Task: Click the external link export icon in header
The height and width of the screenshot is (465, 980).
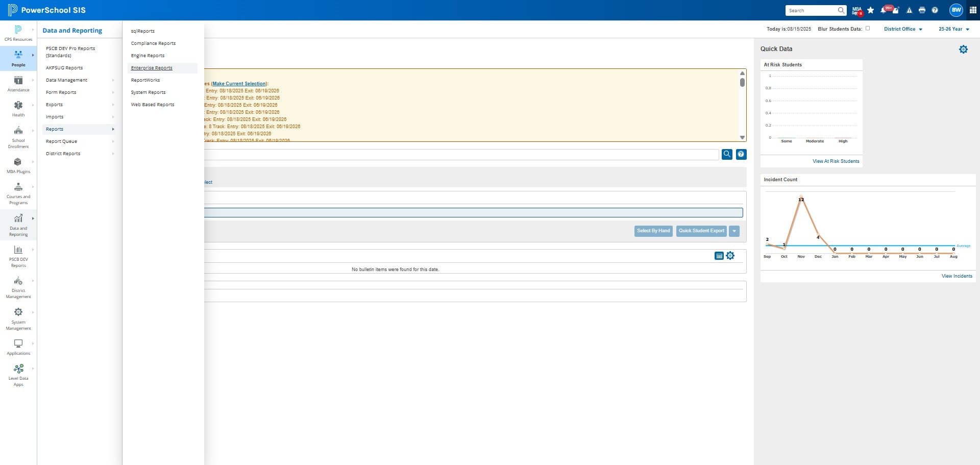Action: click(896, 10)
